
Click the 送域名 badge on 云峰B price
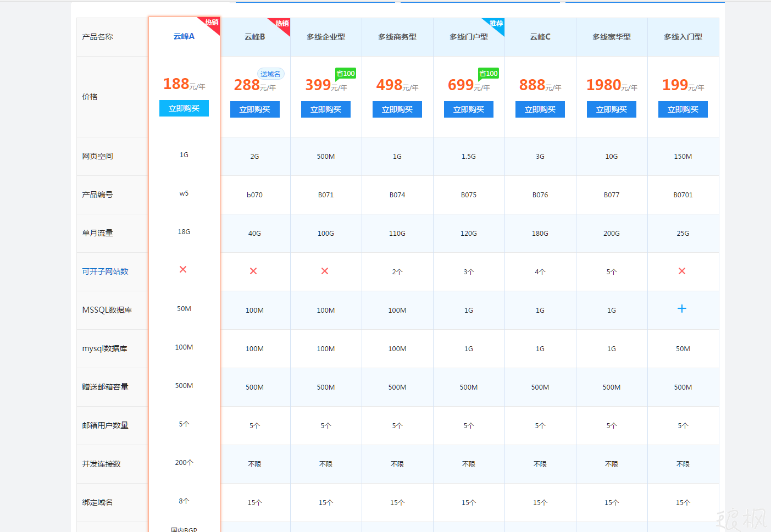[x=270, y=74]
